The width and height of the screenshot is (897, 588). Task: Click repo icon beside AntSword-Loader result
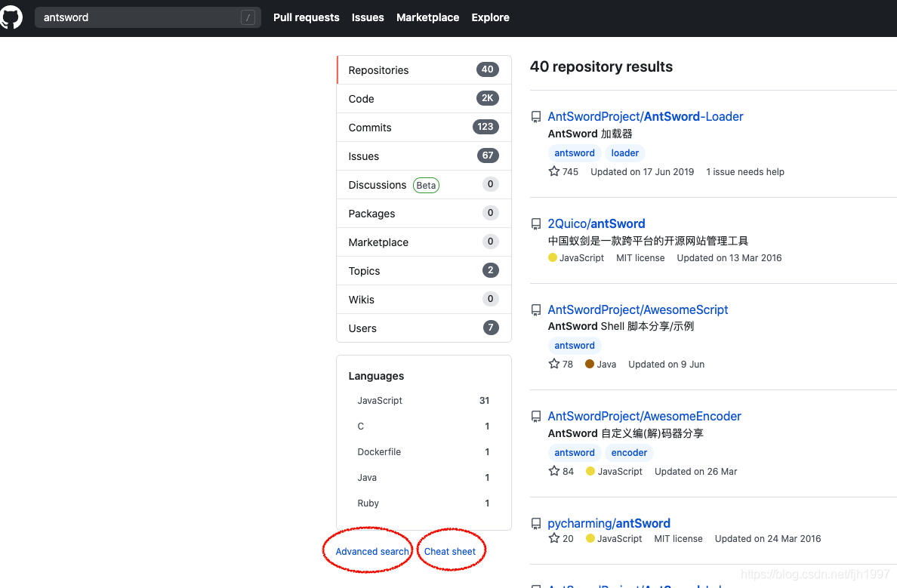(x=536, y=117)
